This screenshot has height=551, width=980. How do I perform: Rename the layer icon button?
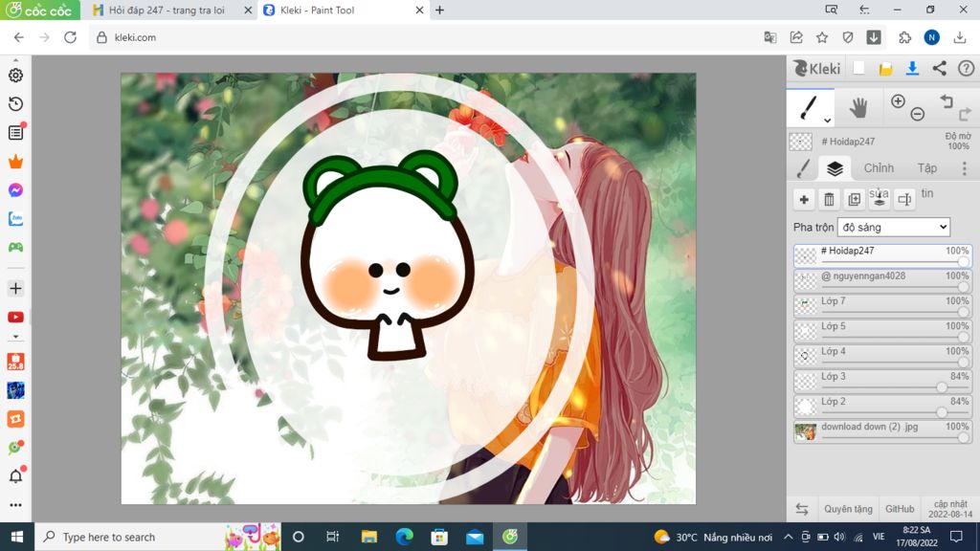pyautogui.click(x=904, y=199)
